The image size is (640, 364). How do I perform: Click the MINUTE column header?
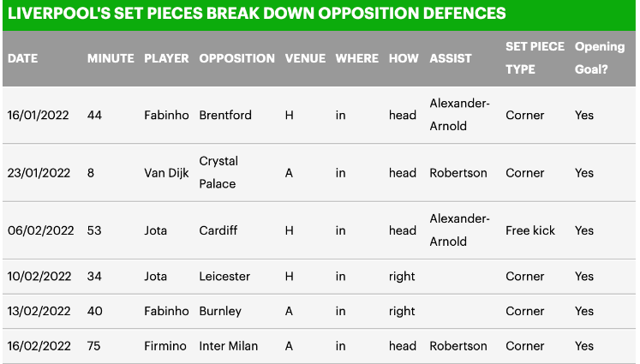(x=111, y=58)
